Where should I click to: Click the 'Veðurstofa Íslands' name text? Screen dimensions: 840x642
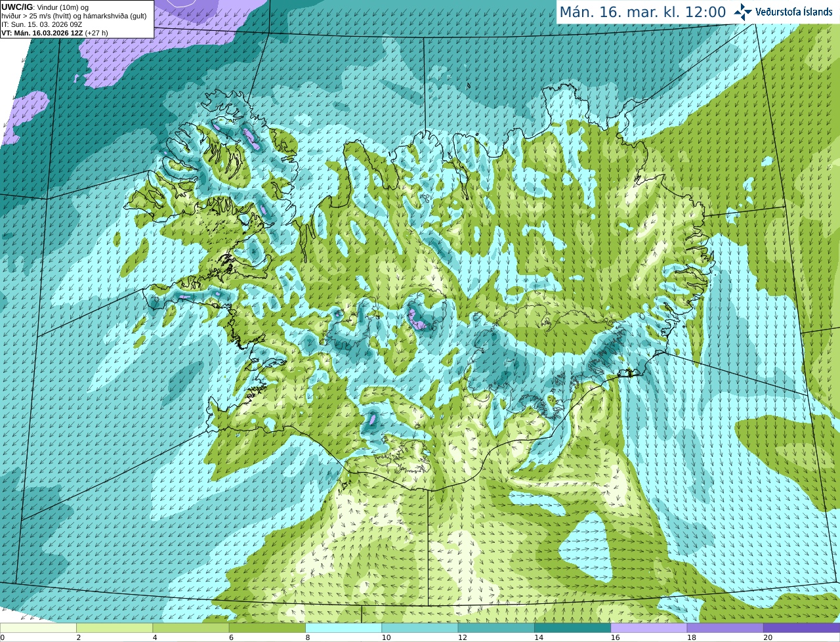[794, 12]
